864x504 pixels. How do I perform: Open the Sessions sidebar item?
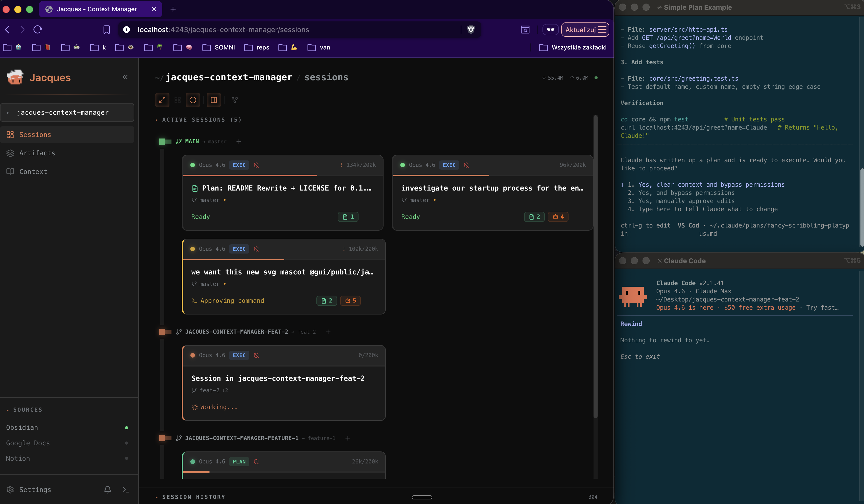tap(67, 135)
